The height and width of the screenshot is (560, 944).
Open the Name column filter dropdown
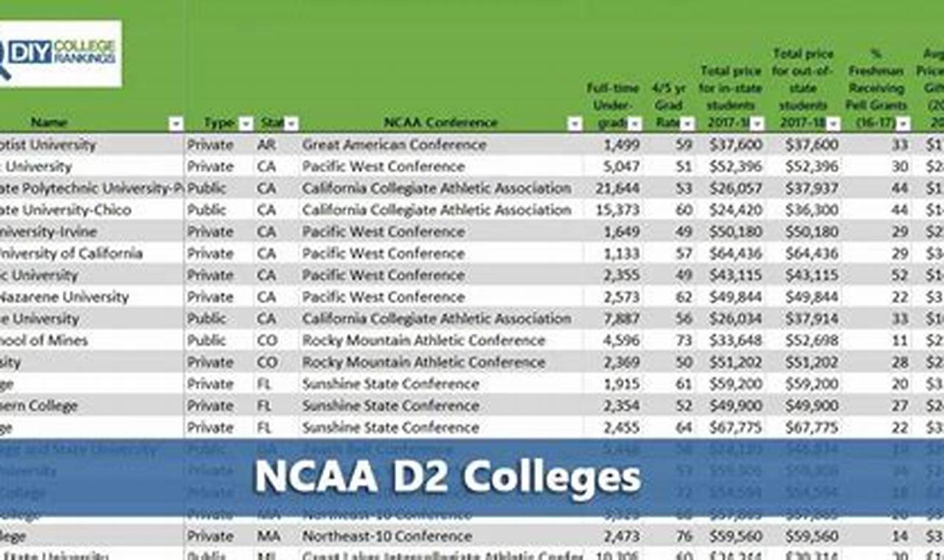point(176,122)
